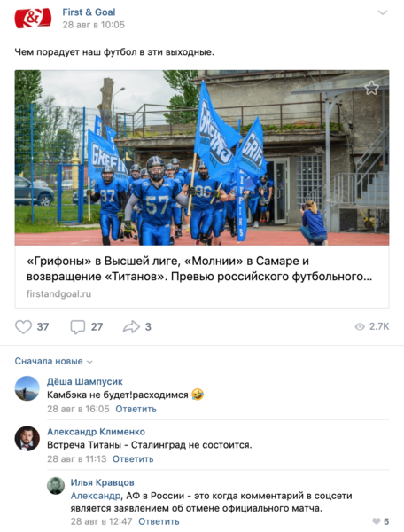The image size is (404, 532).
Task: Open the Сначала новые sorting dropdown
Action: click(53, 361)
